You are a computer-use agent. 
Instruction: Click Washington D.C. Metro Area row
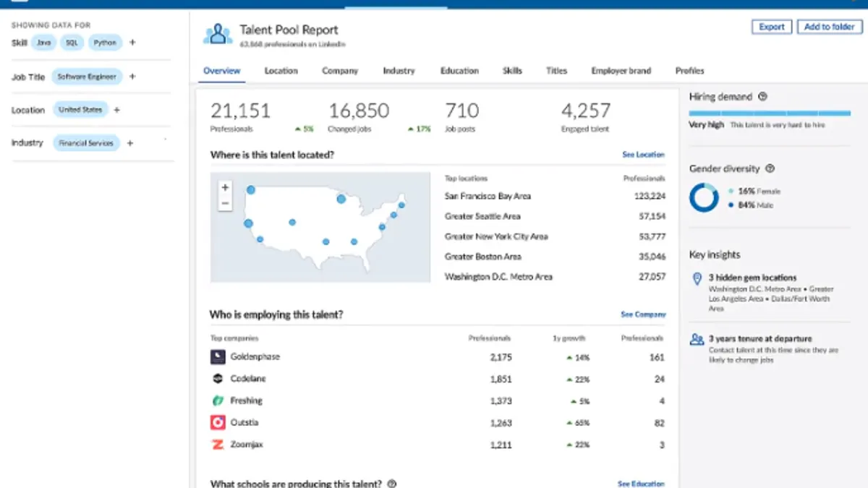click(x=555, y=277)
